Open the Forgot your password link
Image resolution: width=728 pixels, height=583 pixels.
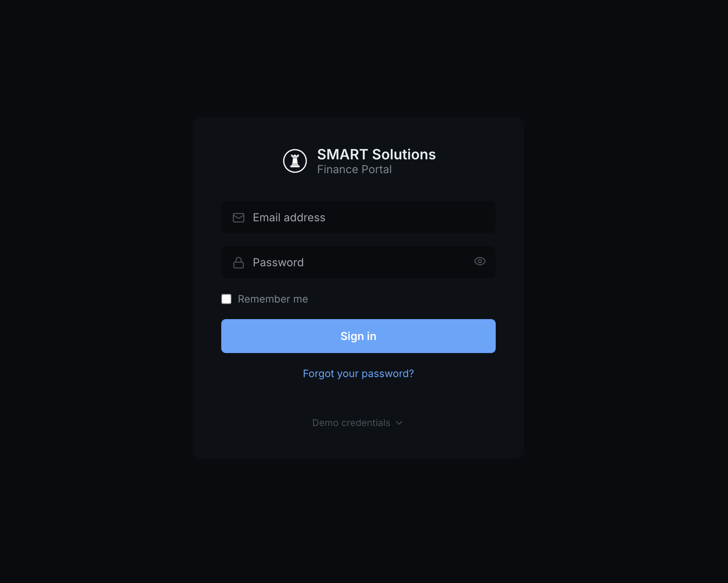click(x=358, y=374)
